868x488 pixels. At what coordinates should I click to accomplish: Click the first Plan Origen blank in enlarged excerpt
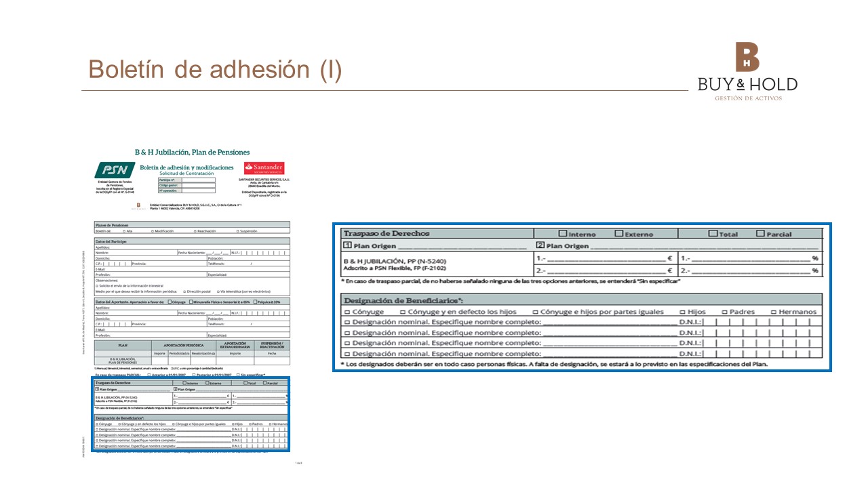(463, 247)
